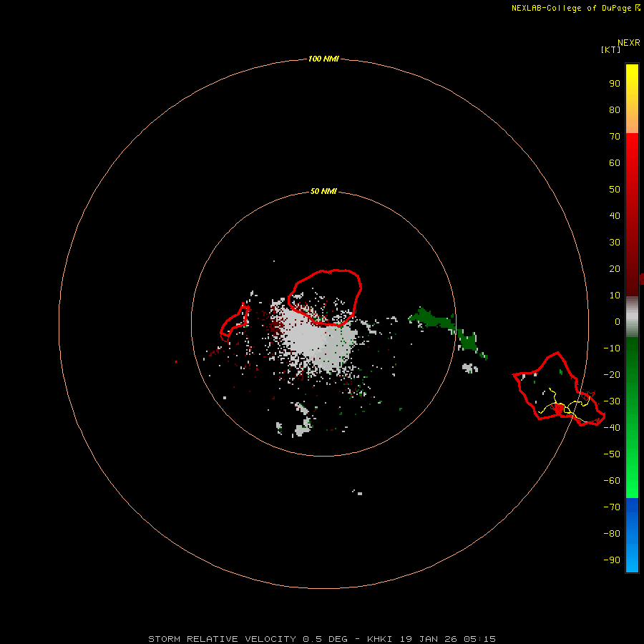Click the Storm Relative Velocity caption at bottom
The image size is (644, 644).
321,639
